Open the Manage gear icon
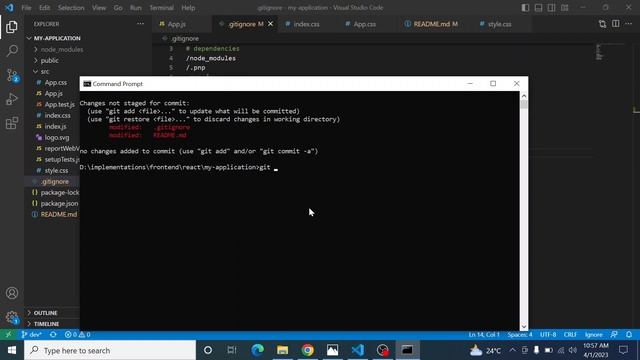The image size is (640, 360). coord(11,317)
